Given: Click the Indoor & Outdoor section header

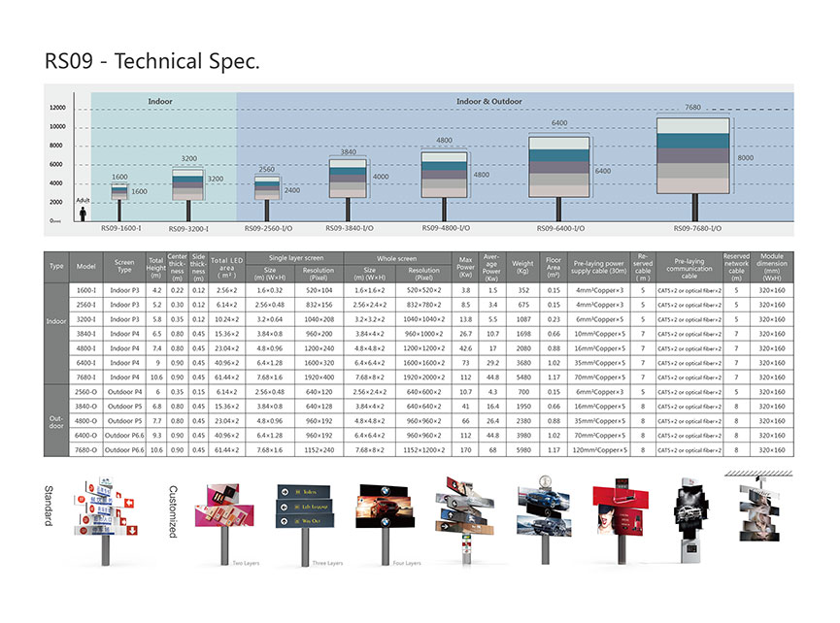Looking at the screenshot, I should pos(488,101).
